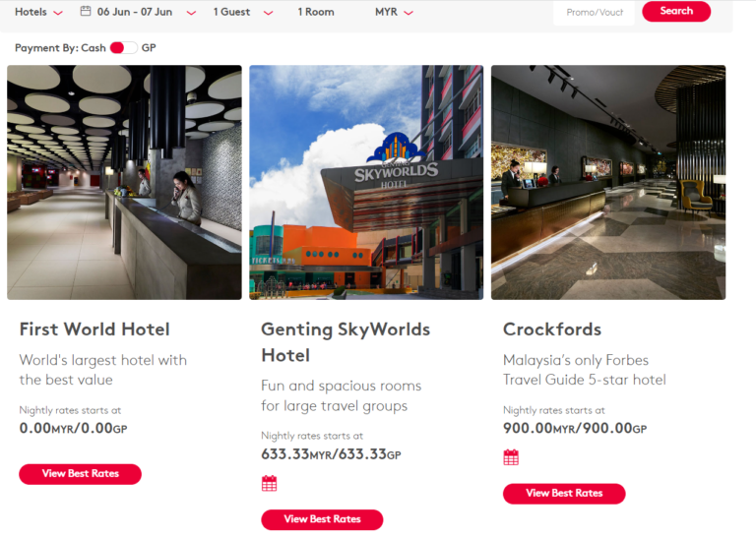Toggle the Cash / GP payment switch
The image size is (756, 538).
click(x=123, y=47)
